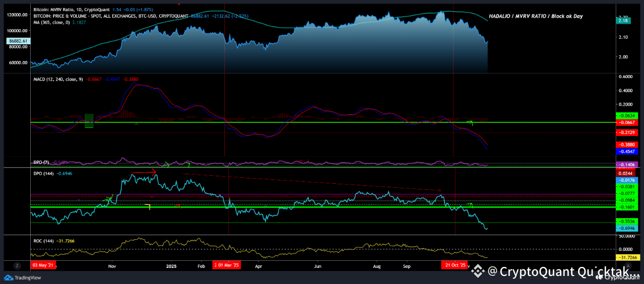Click the 86882.61 price label on left axis
This screenshot has height=284, width=644.
(x=18, y=41)
